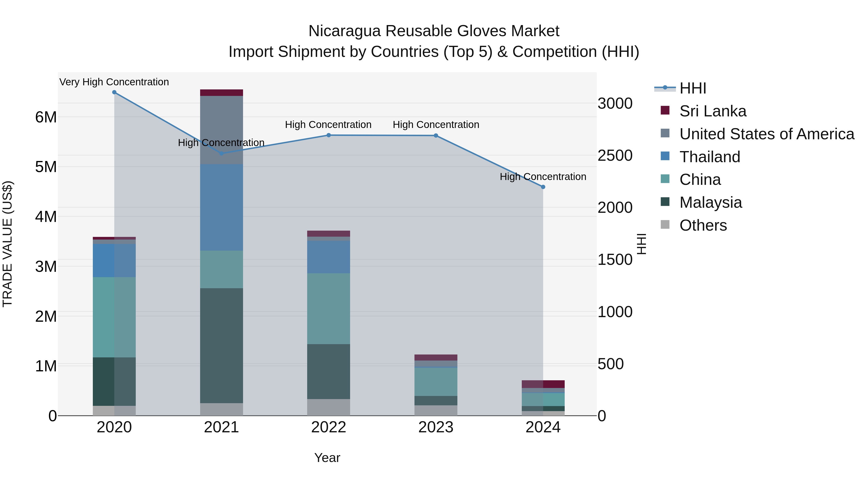
Task: Select the 2021 HHI data point
Action: tap(221, 154)
